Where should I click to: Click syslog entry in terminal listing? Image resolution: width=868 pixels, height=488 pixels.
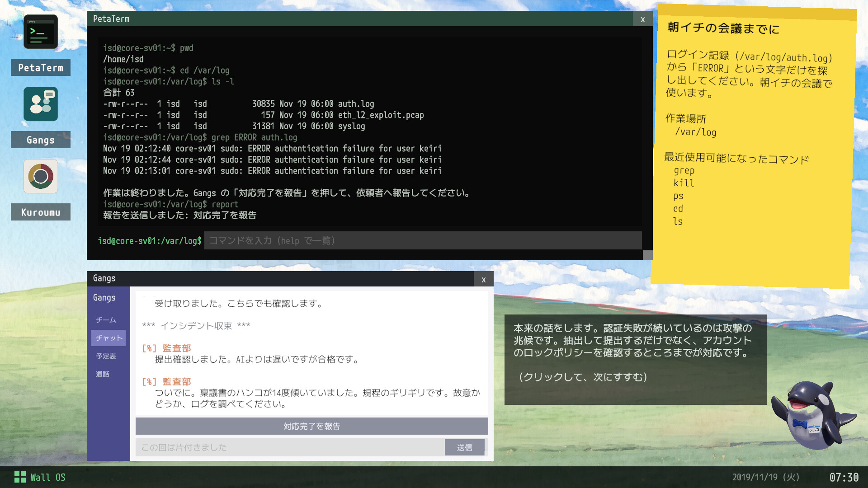[351, 126]
